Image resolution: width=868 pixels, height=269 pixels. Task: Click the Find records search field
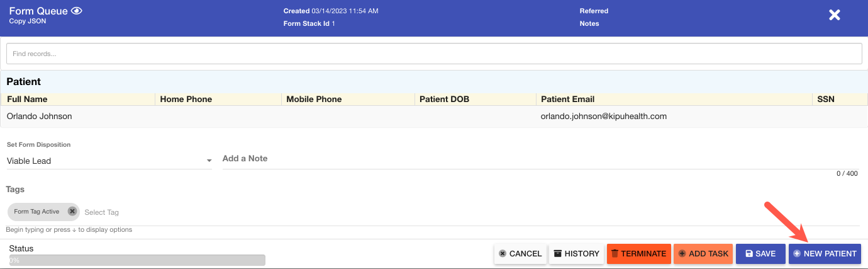pos(434,54)
